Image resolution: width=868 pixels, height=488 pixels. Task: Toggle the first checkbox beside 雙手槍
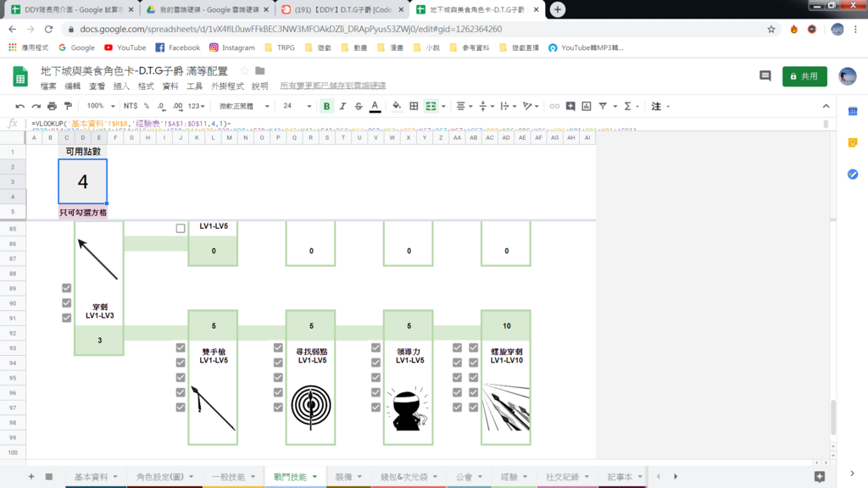pos(181,347)
